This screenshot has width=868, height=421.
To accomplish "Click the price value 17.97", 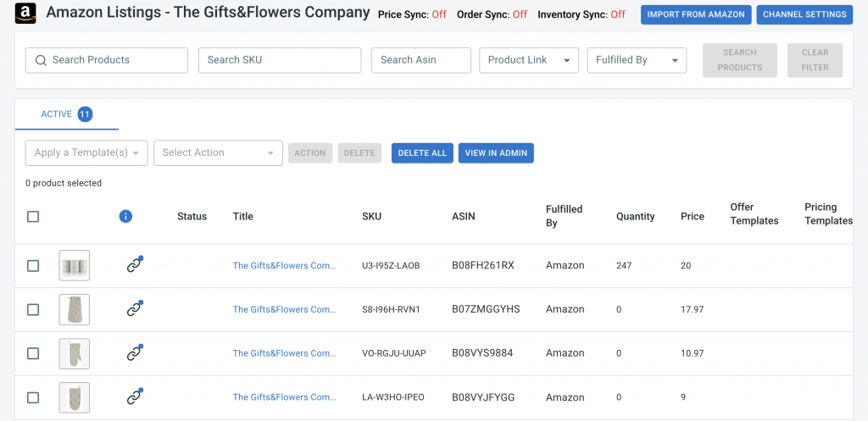I will 692,309.
